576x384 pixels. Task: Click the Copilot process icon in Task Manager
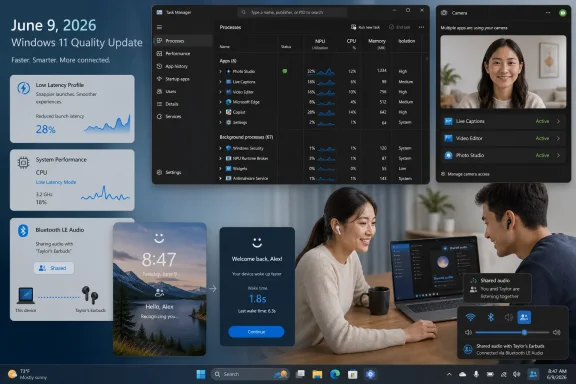[228, 112]
